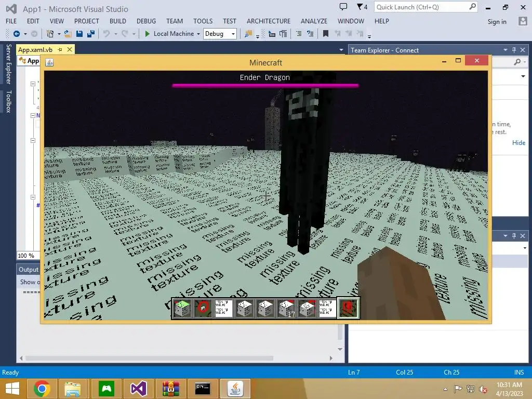Open the Server Explorer side tab
532x399 pixels.
pos(8,64)
